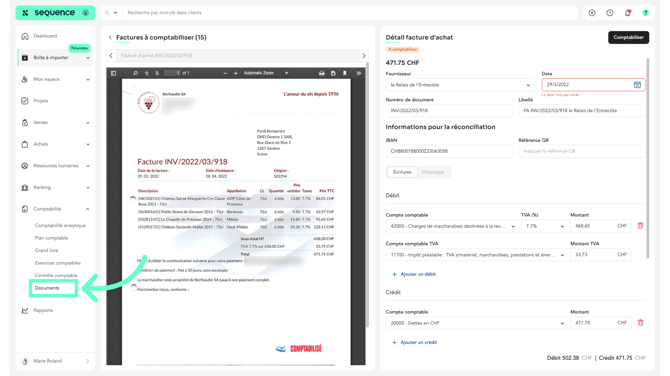Click the Référence QR field
670x376 pixels.
click(x=582, y=151)
